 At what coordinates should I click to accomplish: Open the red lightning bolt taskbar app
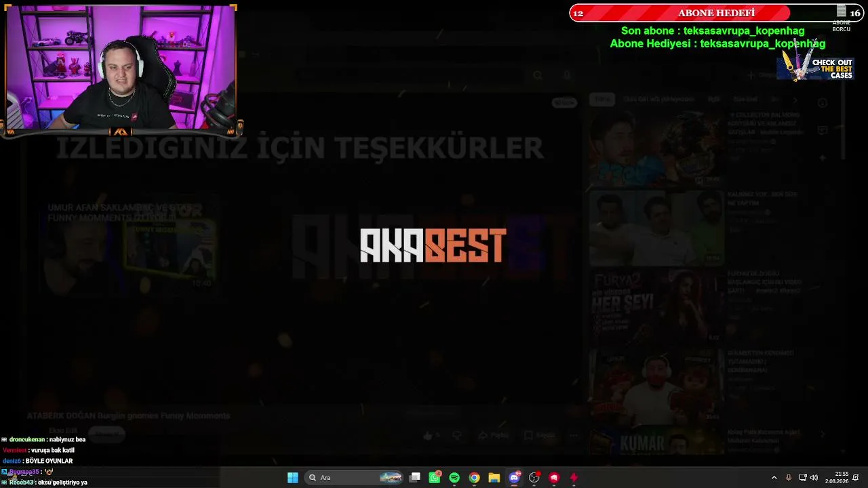[574, 478]
